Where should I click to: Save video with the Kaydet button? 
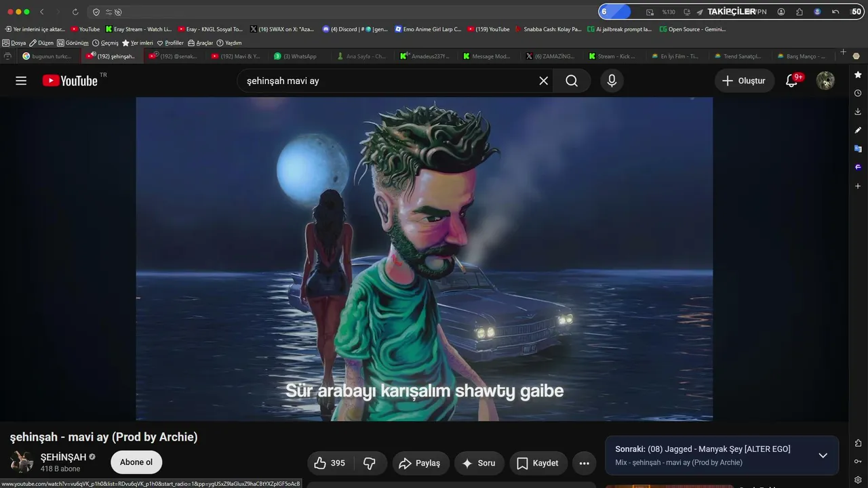tap(538, 463)
